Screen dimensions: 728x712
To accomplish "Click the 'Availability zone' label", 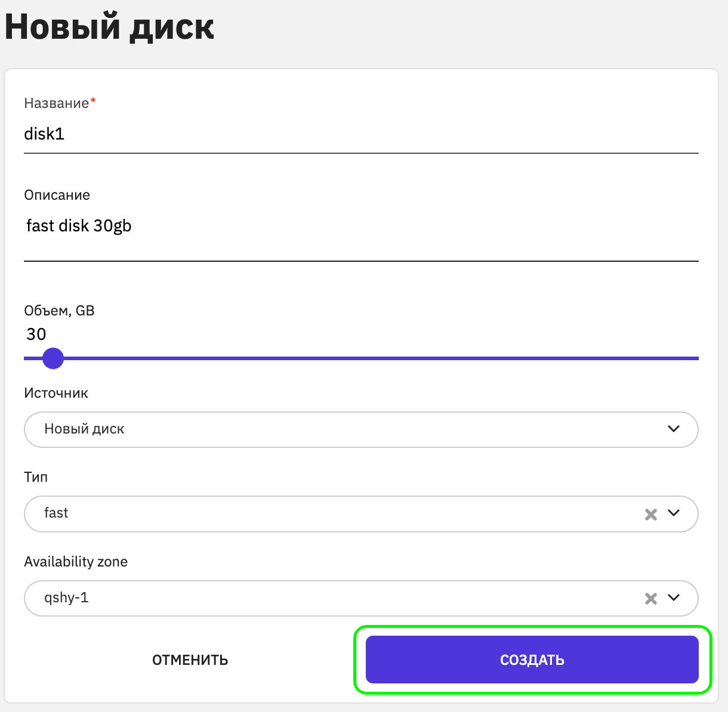I will (76, 562).
